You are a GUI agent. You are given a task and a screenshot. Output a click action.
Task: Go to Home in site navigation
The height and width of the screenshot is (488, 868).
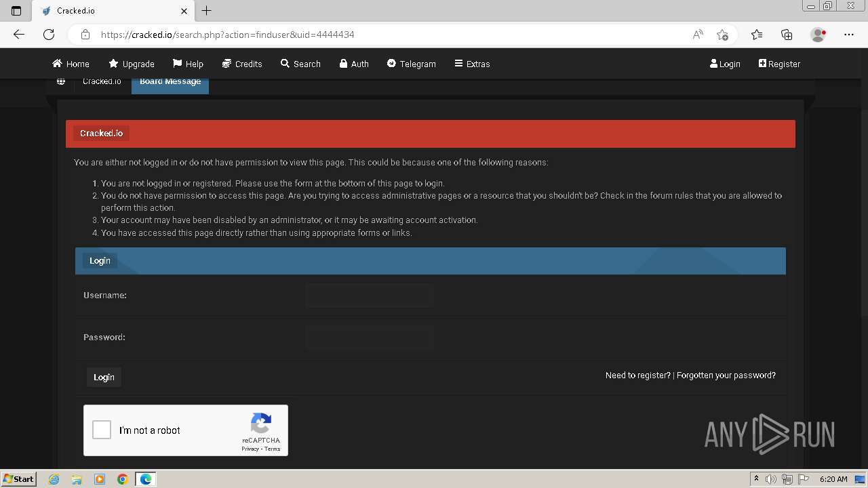(x=71, y=64)
